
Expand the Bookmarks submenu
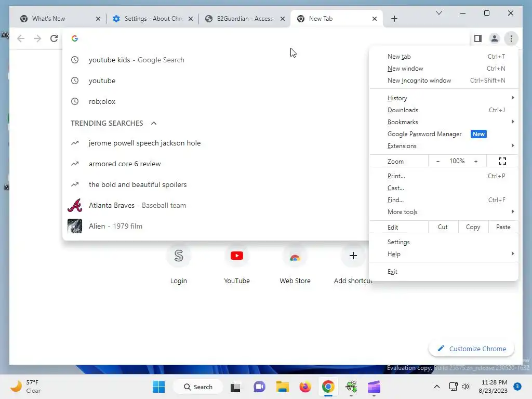point(444,122)
